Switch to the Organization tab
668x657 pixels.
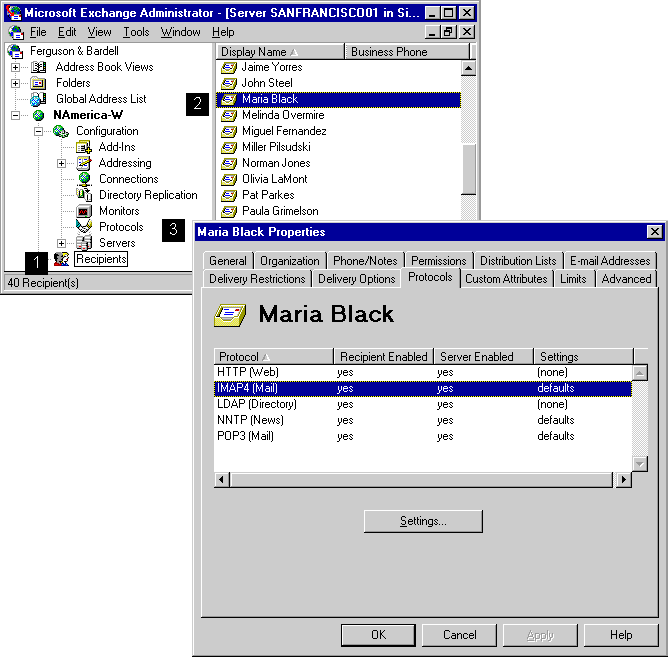pyautogui.click(x=290, y=261)
